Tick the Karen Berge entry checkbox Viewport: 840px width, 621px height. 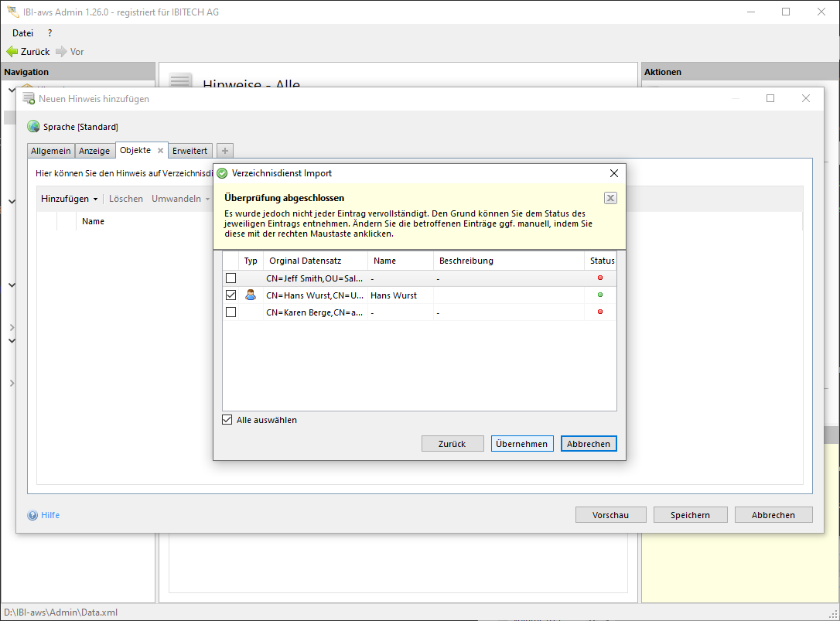(230, 312)
